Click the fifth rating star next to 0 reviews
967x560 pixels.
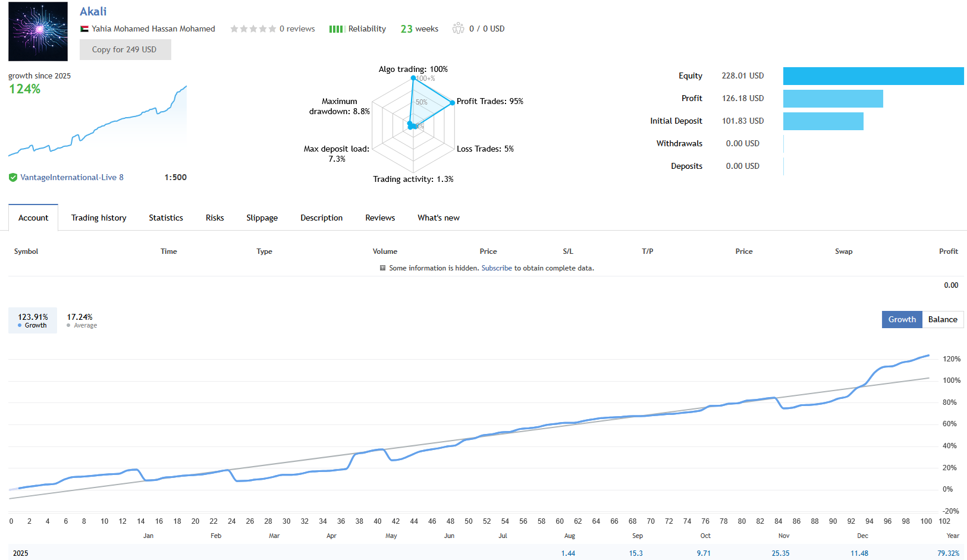coord(271,28)
